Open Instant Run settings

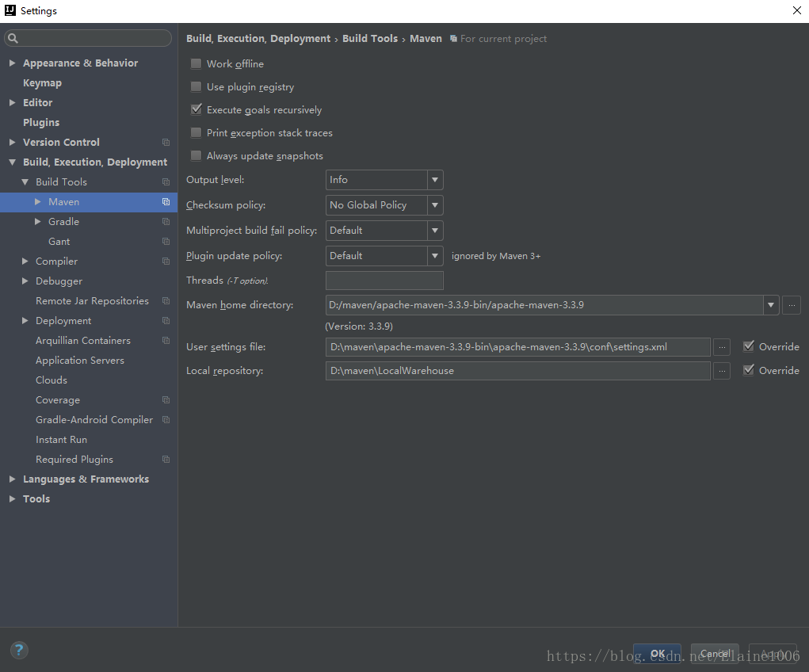(x=61, y=440)
